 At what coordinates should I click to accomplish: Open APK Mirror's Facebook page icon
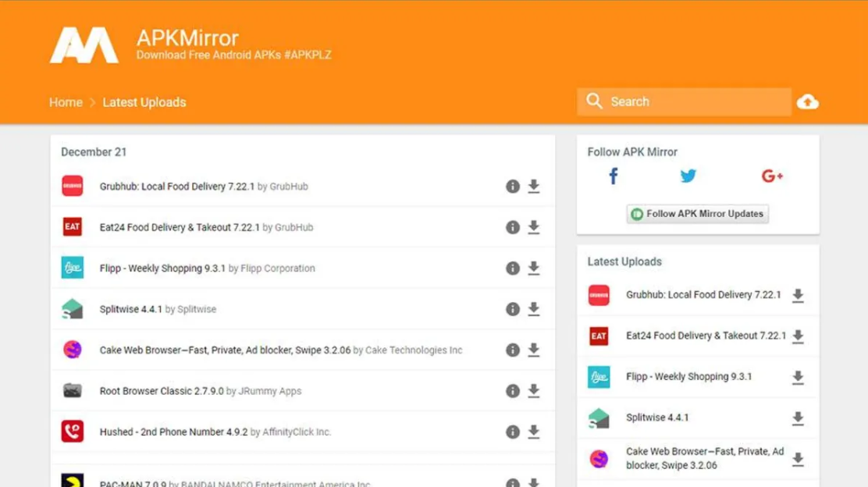click(x=614, y=176)
